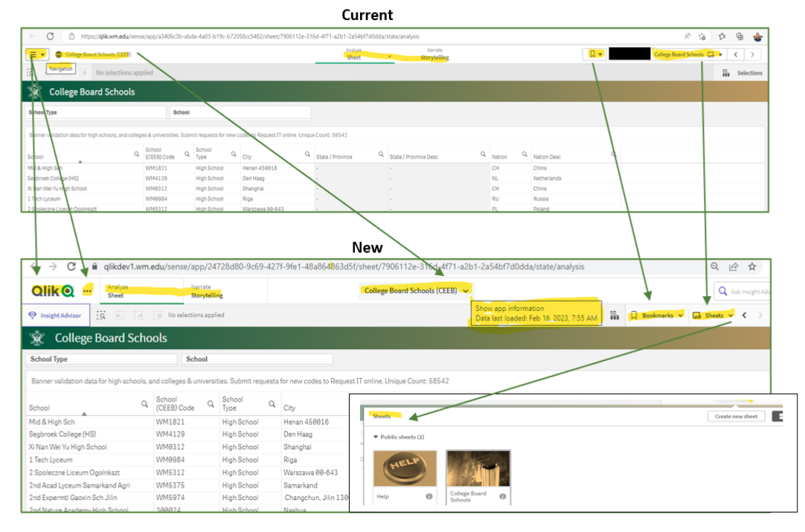The width and height of the screenshot is (805, 532).
Task: Click the info icon on the Help sheet
Action: coord(429,496)
